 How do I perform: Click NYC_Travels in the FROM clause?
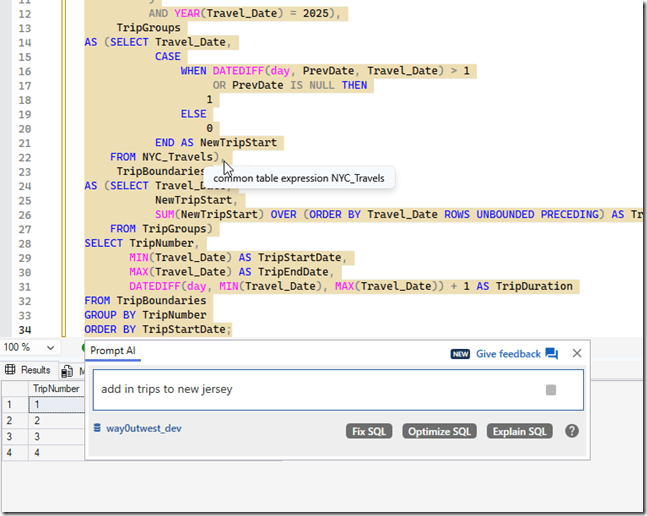178,157
